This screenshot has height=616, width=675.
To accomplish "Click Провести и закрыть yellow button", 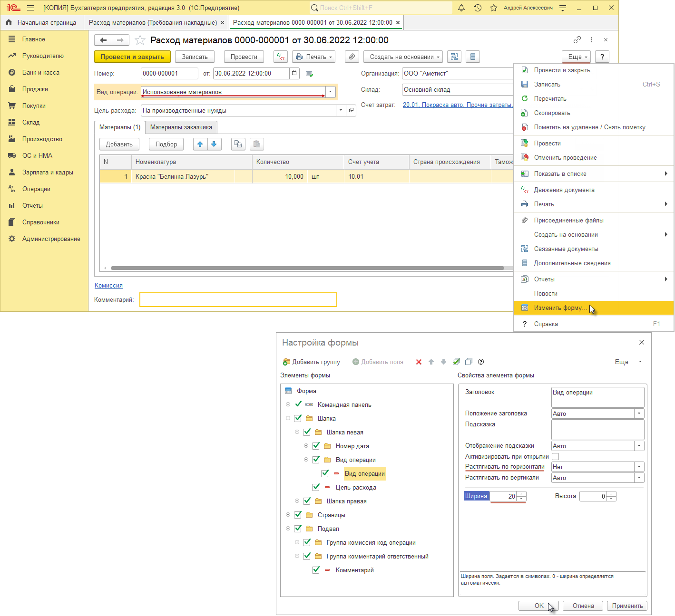I will [x=132, y=57].
